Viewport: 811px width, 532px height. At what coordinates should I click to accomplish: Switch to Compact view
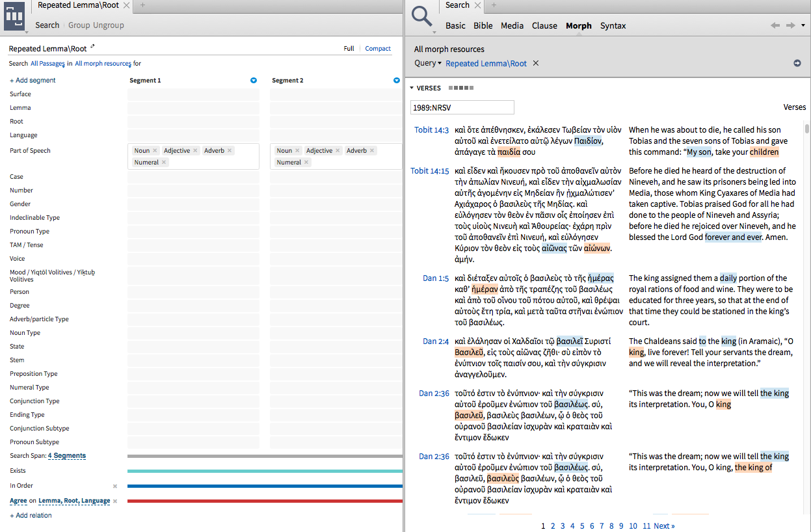coord(378,48)
